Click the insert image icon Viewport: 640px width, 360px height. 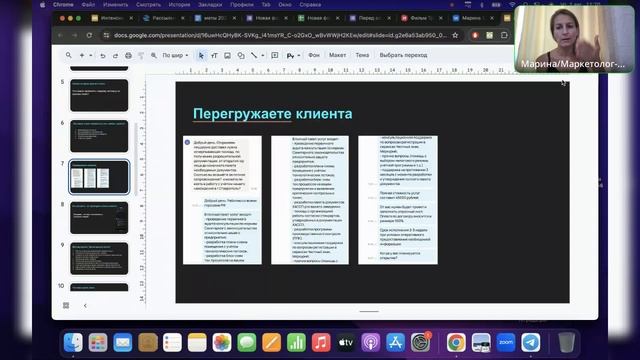[x=227, y=56]
